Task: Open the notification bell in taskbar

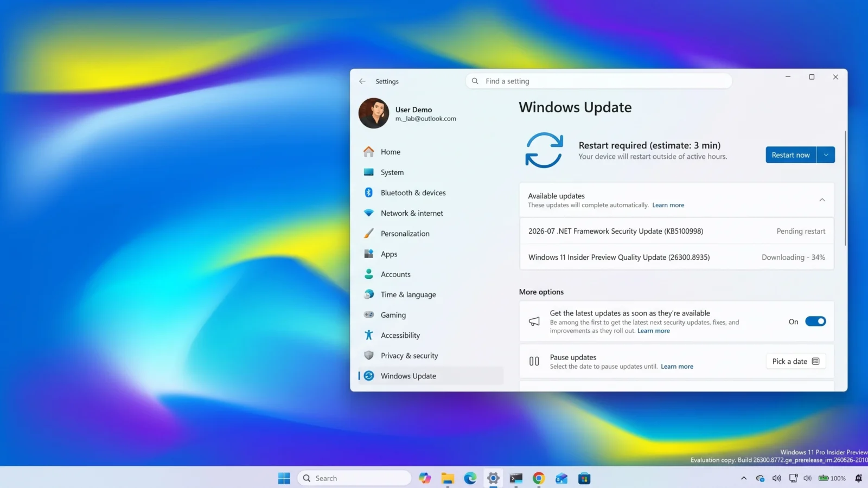Action: [858, 478]
